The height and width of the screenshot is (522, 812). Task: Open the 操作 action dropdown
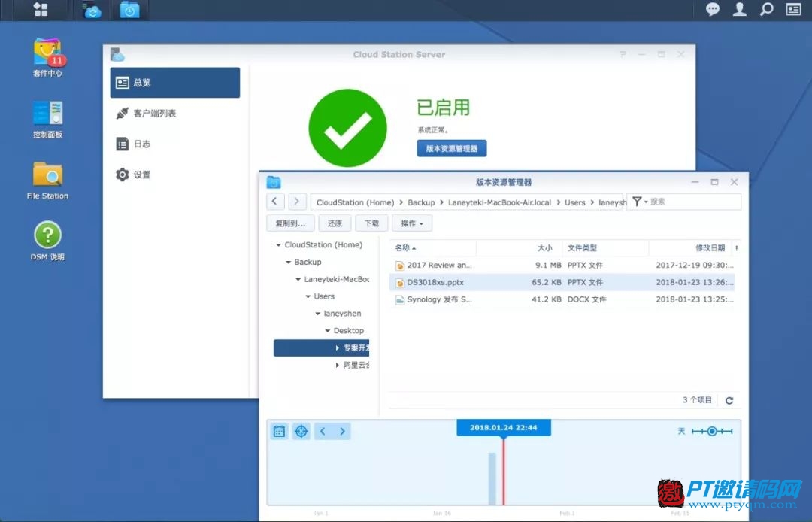coord(412,223)
